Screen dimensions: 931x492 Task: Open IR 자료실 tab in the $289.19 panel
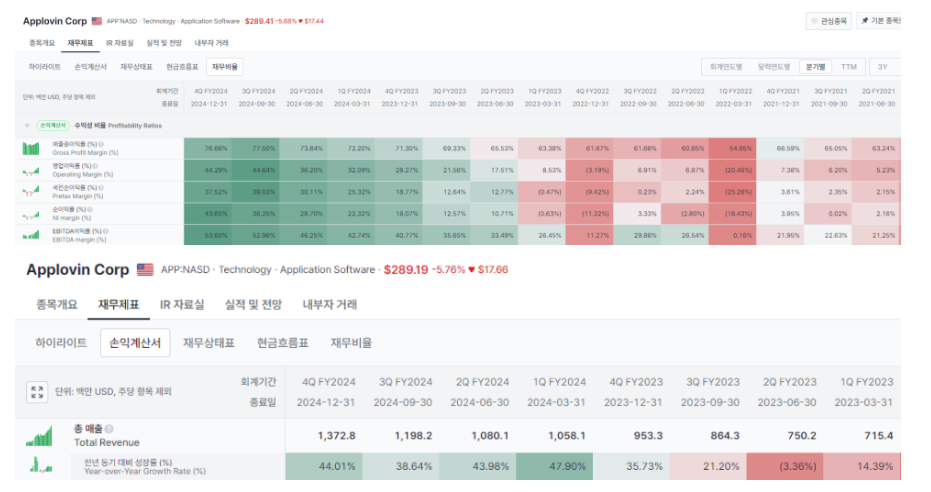(182, 305)
